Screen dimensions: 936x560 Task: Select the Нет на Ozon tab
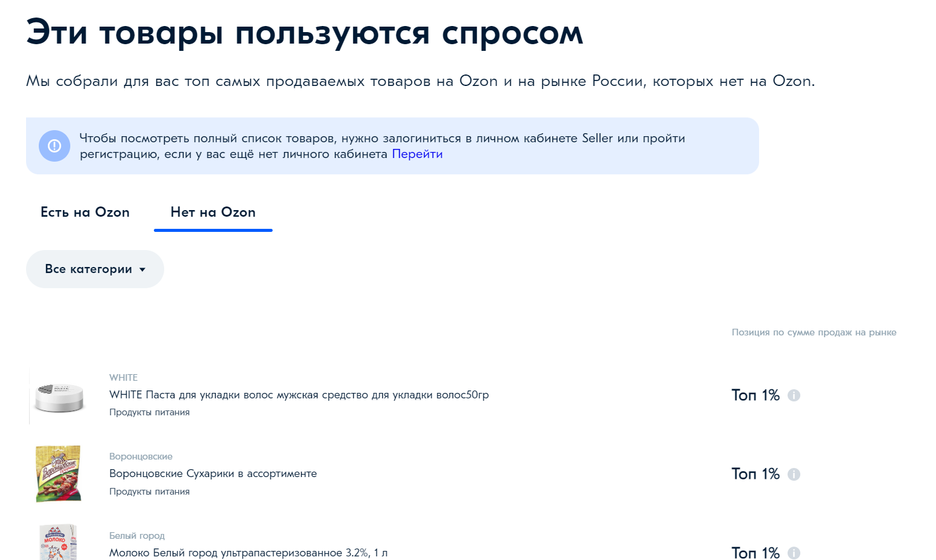tap(213, 212)
